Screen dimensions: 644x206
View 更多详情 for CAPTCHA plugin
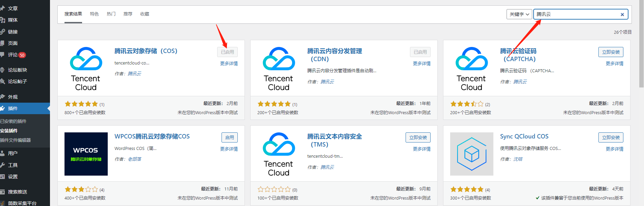point(615,63)
